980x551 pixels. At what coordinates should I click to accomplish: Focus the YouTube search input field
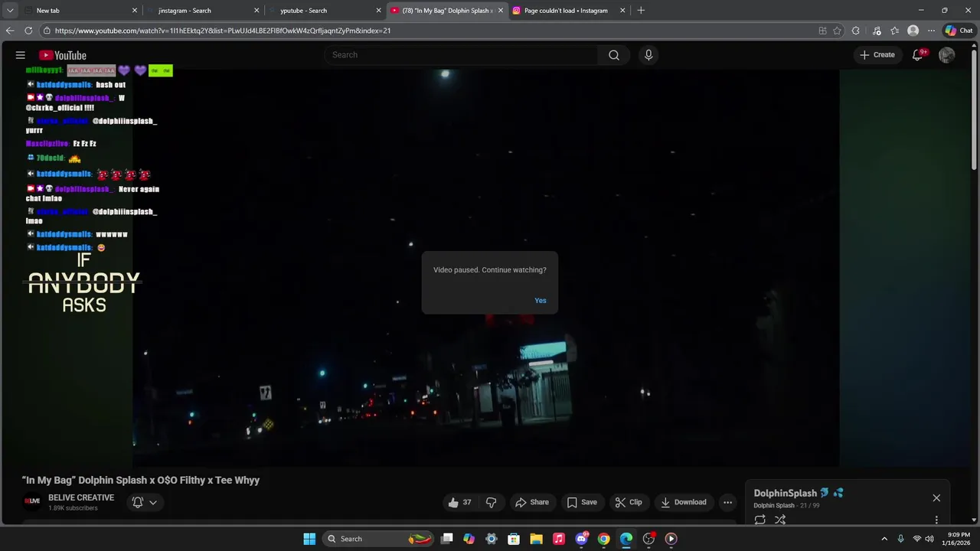(x=461, y=55)
